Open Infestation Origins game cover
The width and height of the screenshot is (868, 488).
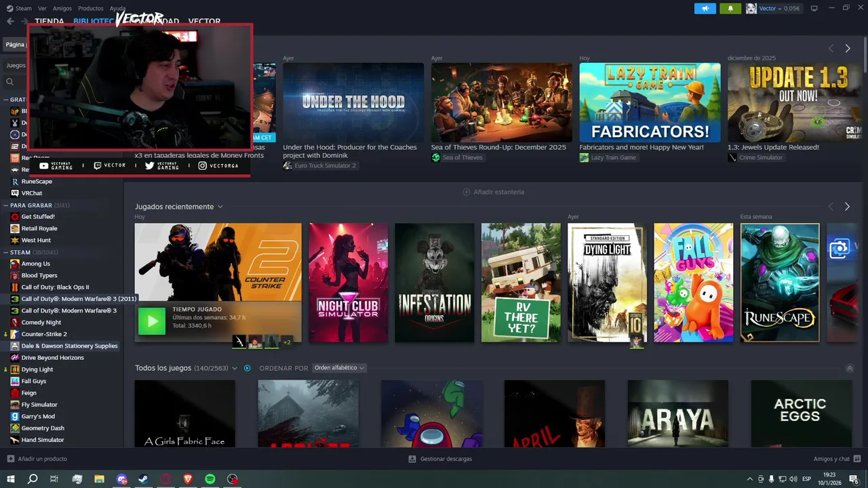(435, 283)
